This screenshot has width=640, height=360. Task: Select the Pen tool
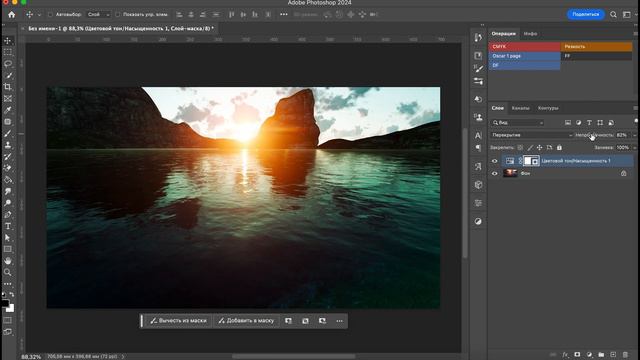click(x=8, y=214)
